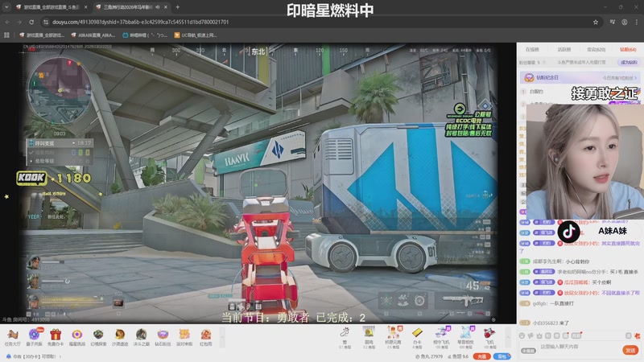Open the browser three-dot menu

pos(637,23)
